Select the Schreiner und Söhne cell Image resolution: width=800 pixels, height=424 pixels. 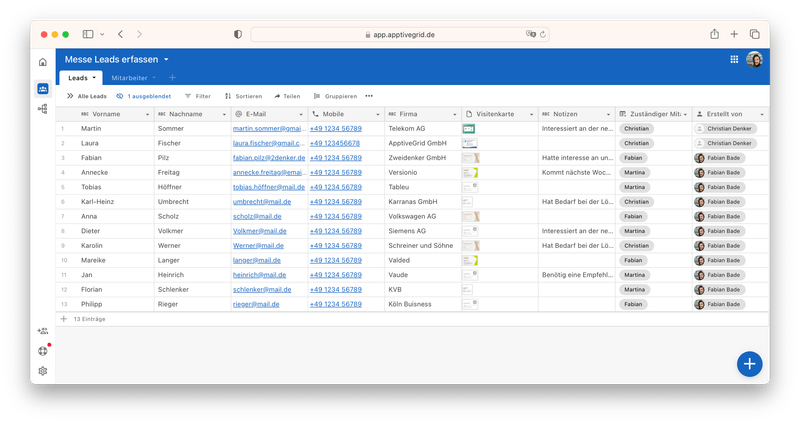pyautogui.click(x=423, y=245)
